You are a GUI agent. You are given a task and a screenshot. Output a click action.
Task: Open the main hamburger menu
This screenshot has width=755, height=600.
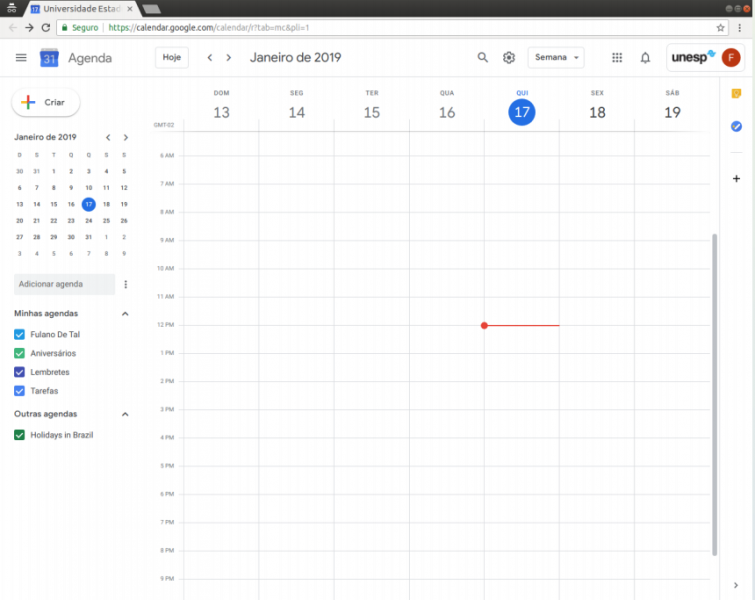(21, 58)
